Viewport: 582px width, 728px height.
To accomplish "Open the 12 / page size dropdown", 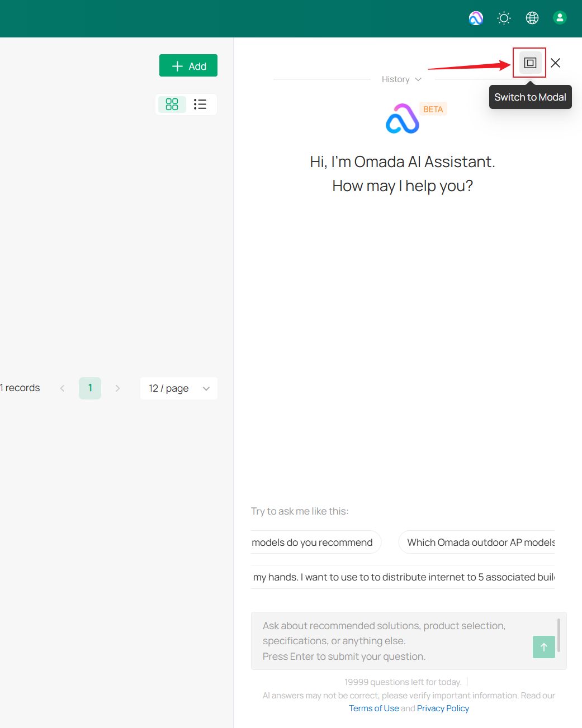I will [179, 388].
